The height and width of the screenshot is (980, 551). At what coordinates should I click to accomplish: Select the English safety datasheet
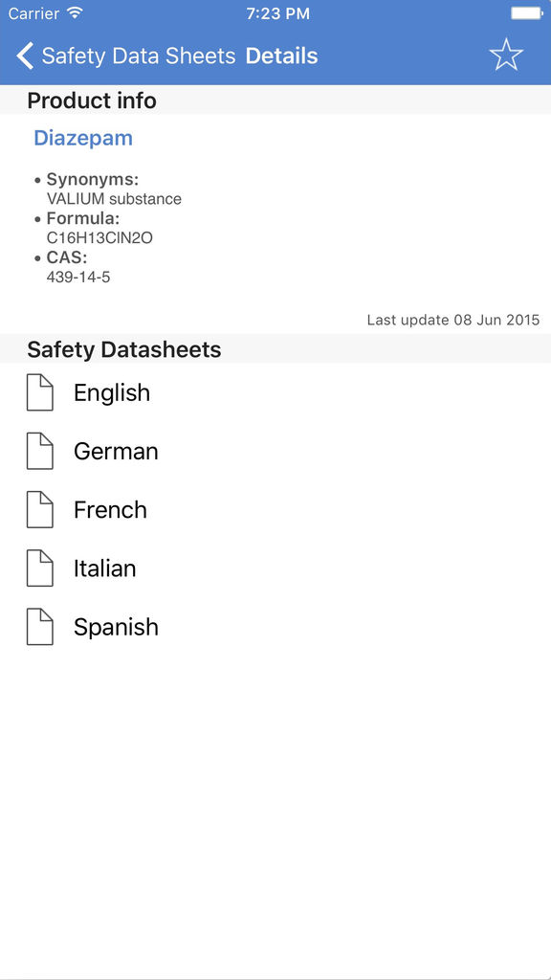[x=275, y=392]
